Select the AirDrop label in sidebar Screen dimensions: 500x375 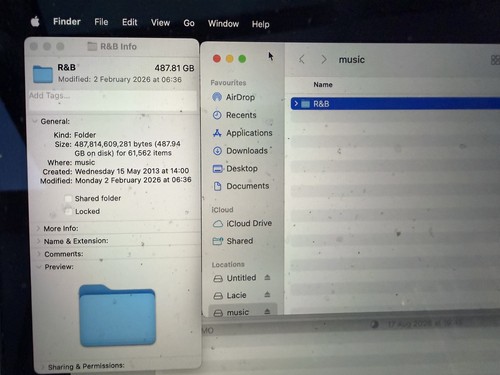click(240, 97)
